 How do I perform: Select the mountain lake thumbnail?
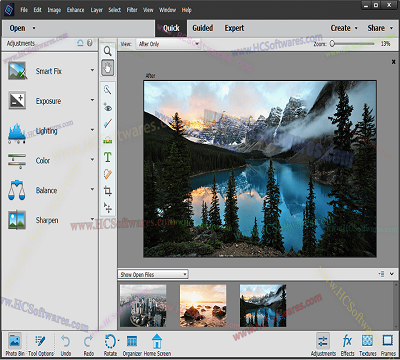263,305
